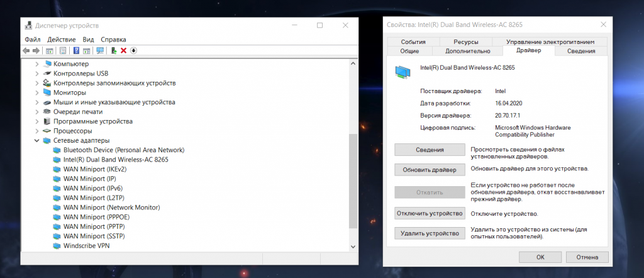Select Intel(R) Dual Band Wireless-AC 8265 in tree
Viewport: 644px width, 278px height.
point(116,159)
